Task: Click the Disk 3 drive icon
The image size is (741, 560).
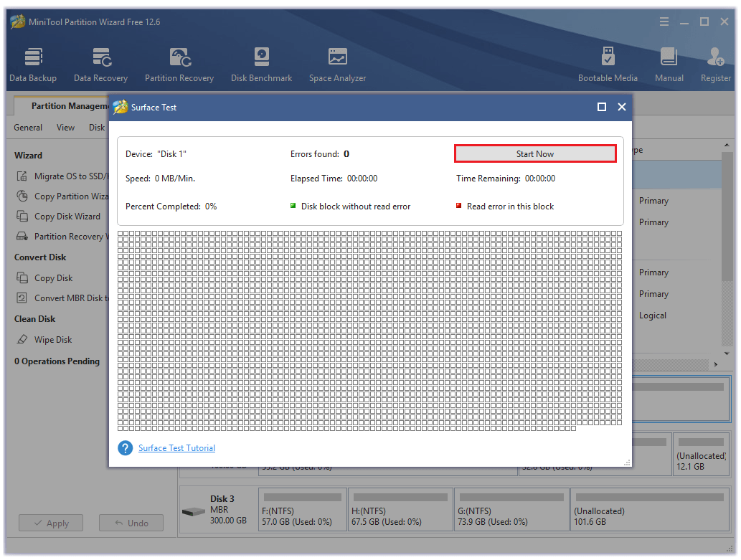Action: (x=194, y=512)
